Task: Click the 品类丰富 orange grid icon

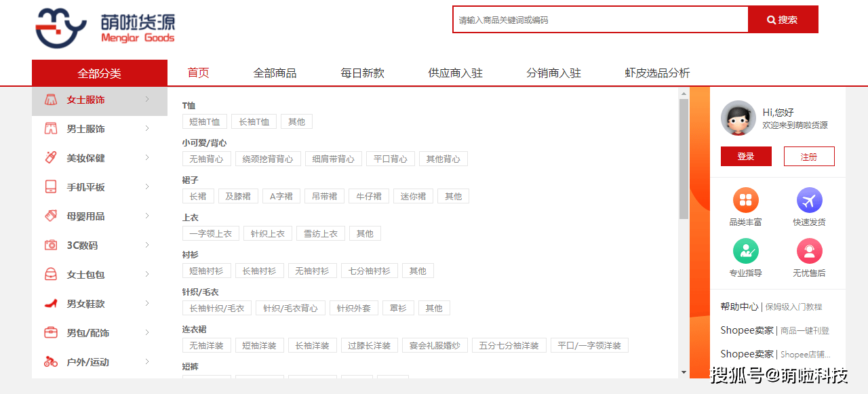Action: pos(745,200)
